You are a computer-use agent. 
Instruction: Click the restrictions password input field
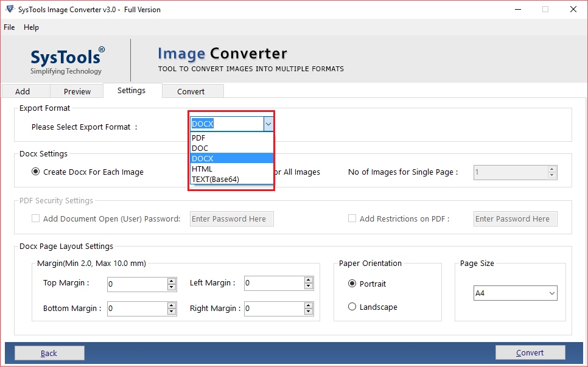[515, 219]
